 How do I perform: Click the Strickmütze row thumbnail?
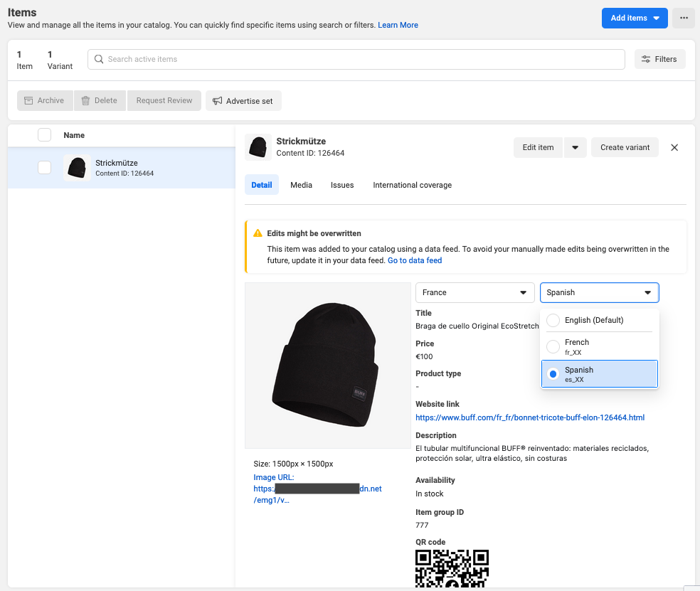(77, 168)
